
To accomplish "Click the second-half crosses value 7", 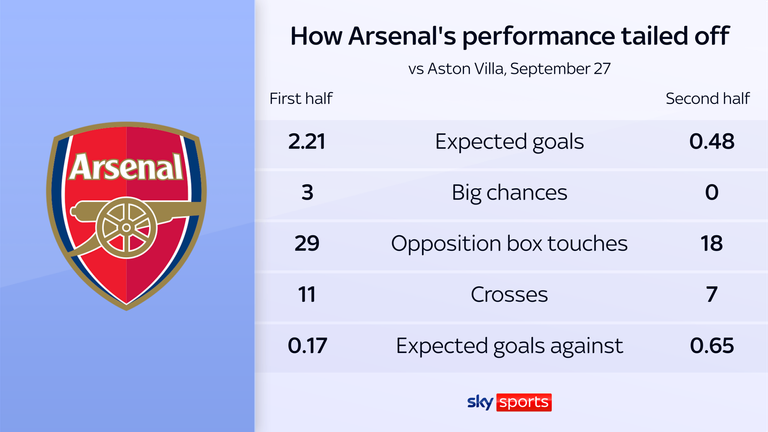I will (x=712, y=294).
